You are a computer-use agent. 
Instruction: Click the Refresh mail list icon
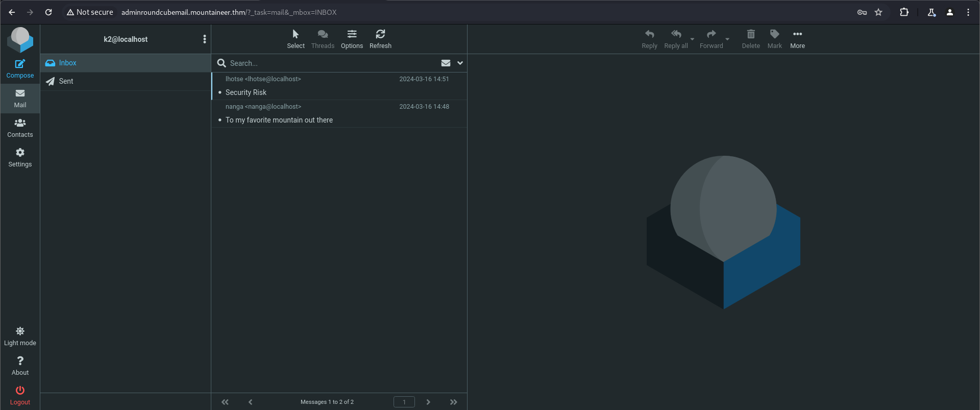(380, 39)
